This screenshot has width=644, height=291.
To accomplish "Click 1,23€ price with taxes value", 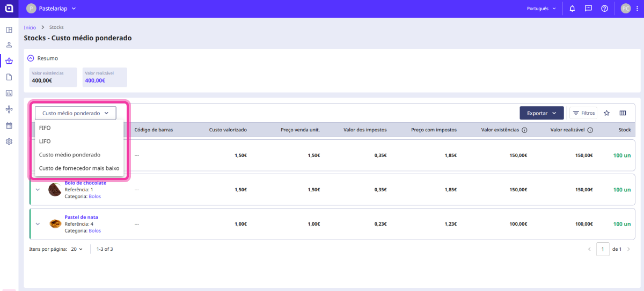I will click(x=450, y=224).
